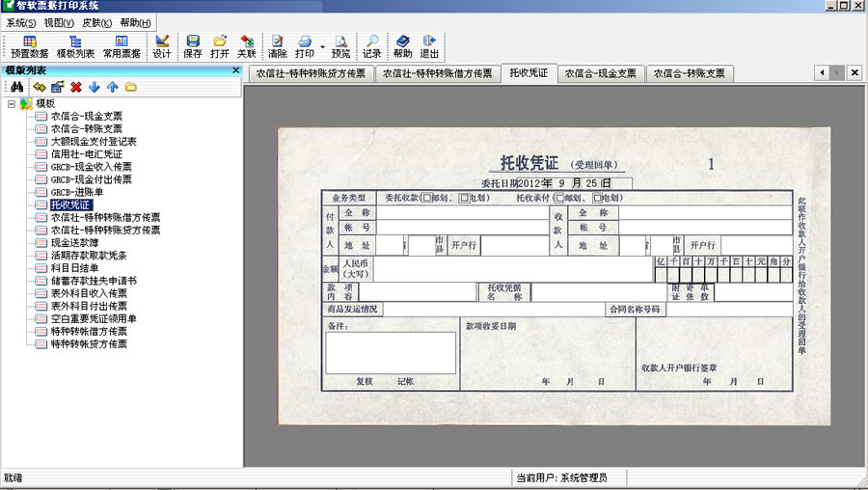Select 活期存款取款凭条 template
Image resolution: width=868 pixels, height=490 pixels.
89,256
